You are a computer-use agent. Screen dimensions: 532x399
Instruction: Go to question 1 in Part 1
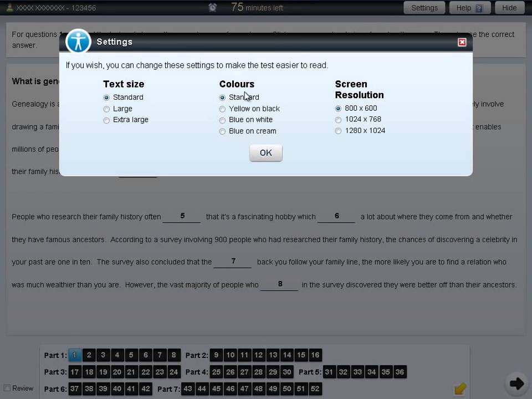pyautogui.click(x=75, y=355)
